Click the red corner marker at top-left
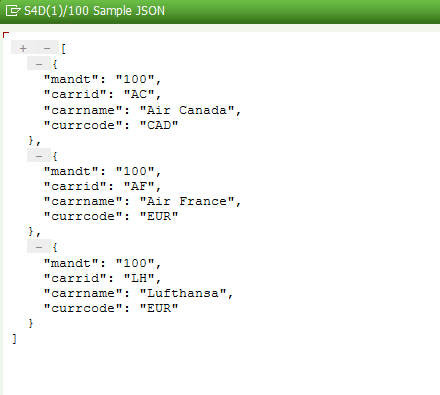The image size is (440, 395). point(5,35)
